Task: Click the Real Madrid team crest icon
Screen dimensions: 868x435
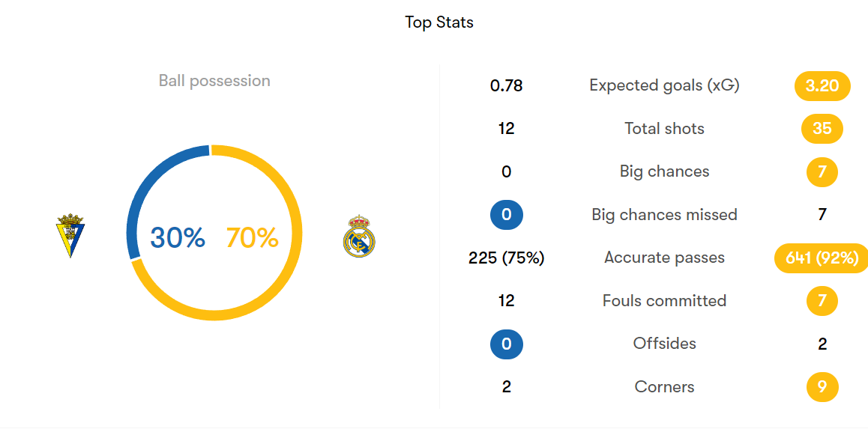Action: coord(359,237)
